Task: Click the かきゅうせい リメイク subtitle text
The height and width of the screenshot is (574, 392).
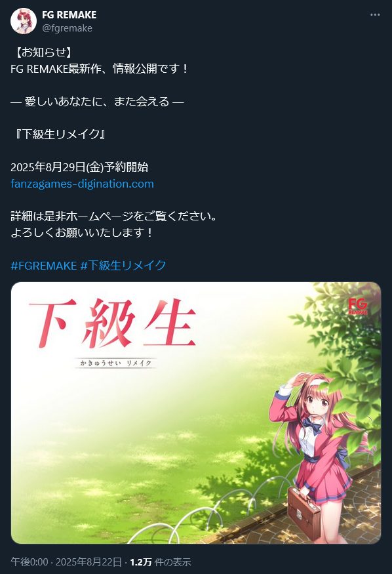Action: (x=115, y=363)
